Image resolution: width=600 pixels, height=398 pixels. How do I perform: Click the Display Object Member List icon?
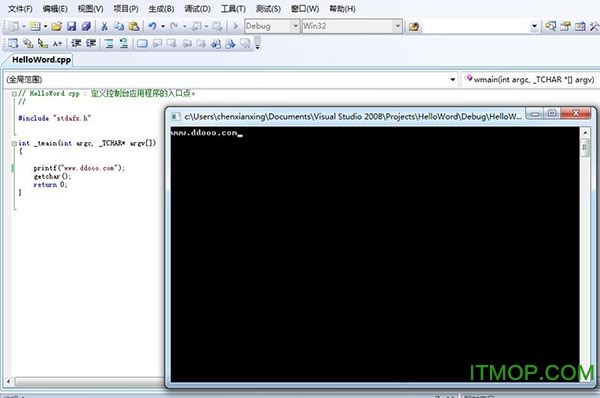(x=13, y=44)
